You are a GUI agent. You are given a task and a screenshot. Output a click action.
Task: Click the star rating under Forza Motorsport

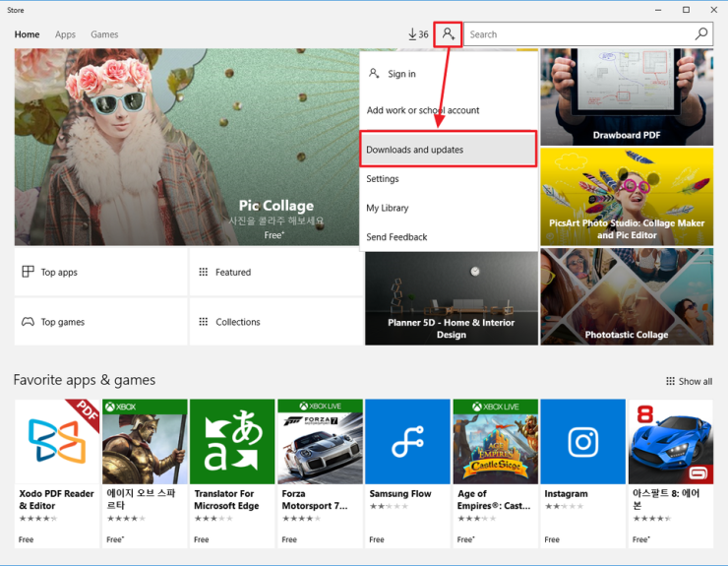coord(301,518)
